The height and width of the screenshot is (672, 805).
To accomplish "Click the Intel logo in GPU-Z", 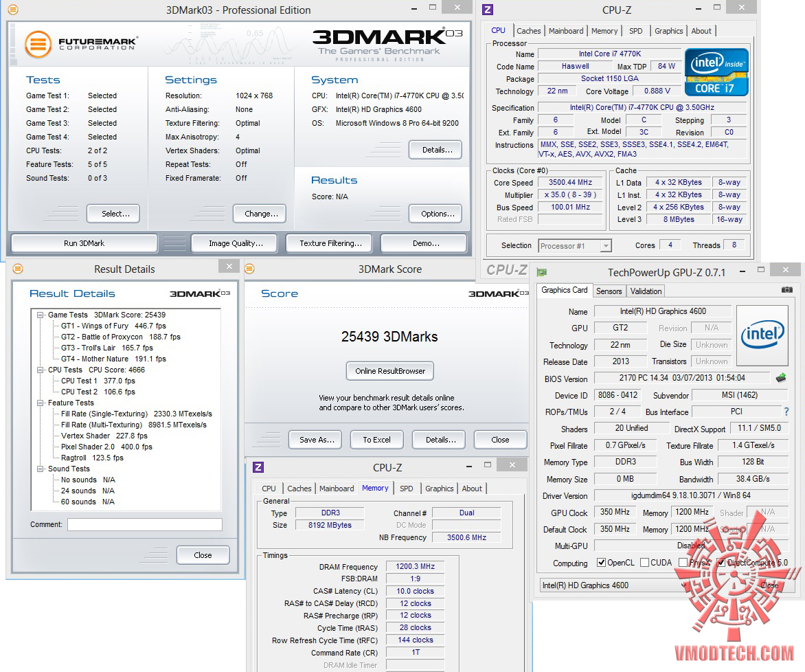I will tap(762, 335).
